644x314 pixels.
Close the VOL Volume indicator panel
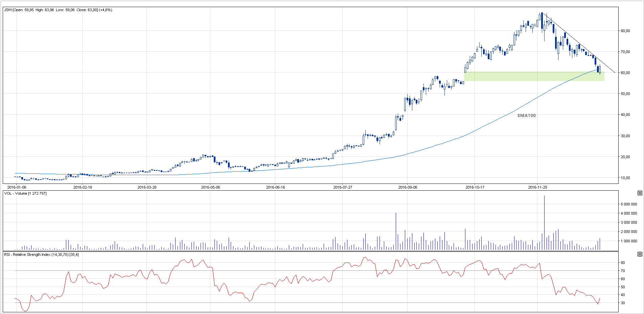[640, 193]
